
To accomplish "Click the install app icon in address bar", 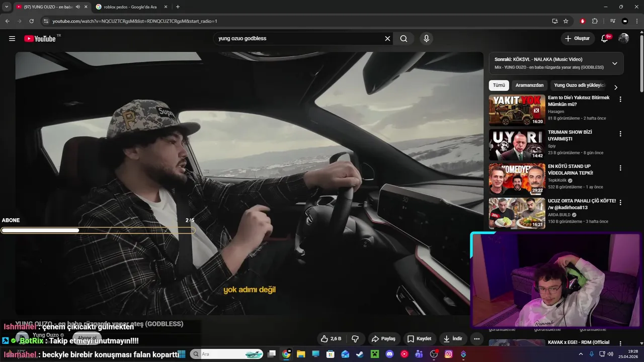I will coord(554,21).
